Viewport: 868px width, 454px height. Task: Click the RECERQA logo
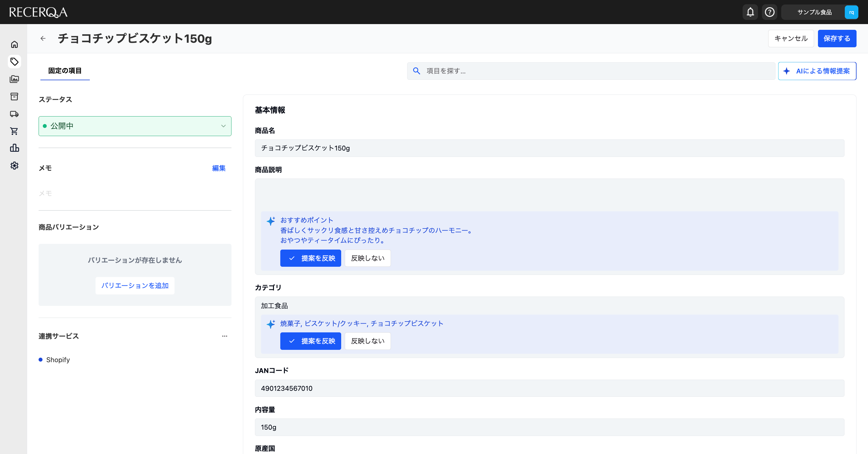38,12
